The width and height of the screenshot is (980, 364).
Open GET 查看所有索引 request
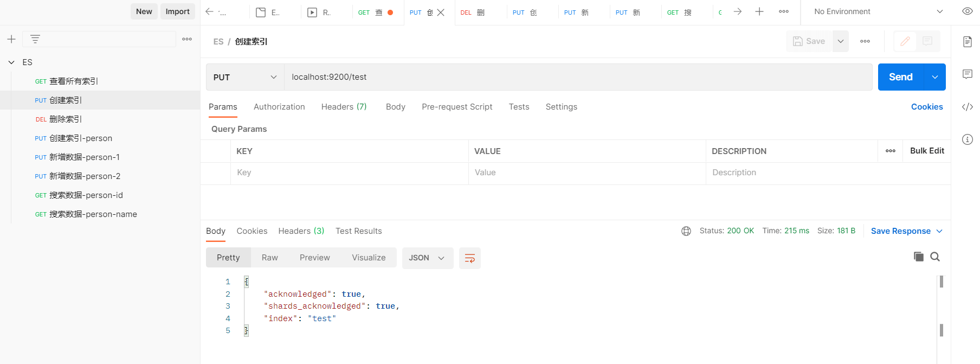[x=100, y=81]
